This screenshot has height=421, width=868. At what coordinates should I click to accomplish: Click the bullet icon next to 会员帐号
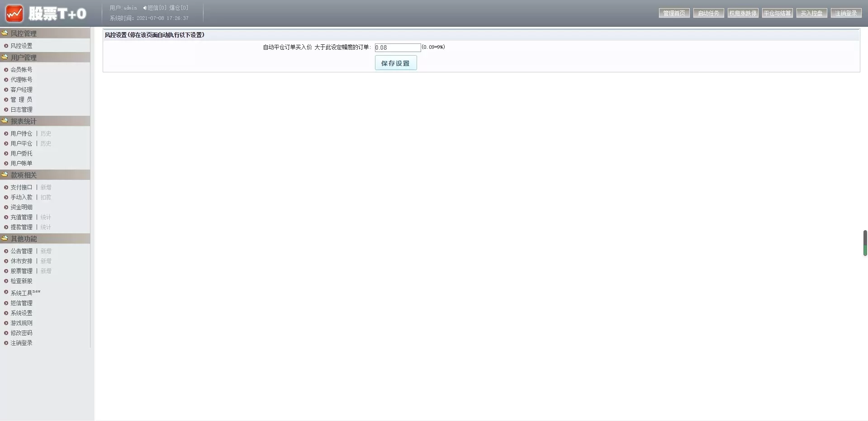[6, 70]
